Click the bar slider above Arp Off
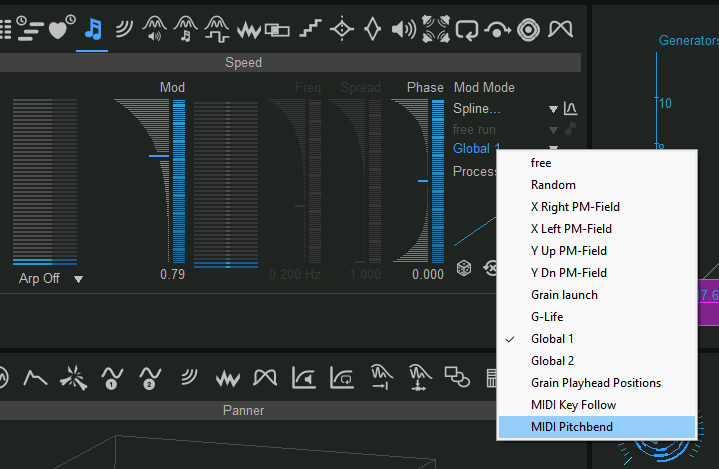This screenshot has height=469, width=719. click(45, 182)
